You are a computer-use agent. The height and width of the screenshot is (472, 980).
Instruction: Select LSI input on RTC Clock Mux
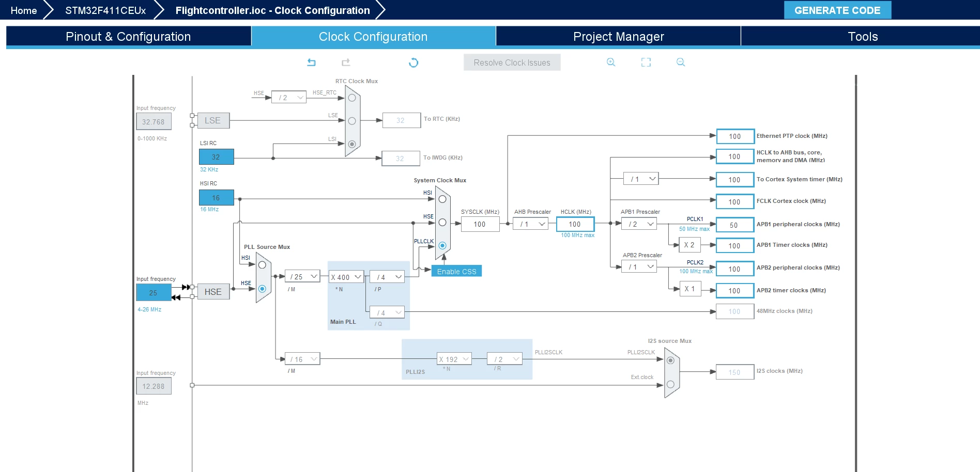[x=352, y=144]
